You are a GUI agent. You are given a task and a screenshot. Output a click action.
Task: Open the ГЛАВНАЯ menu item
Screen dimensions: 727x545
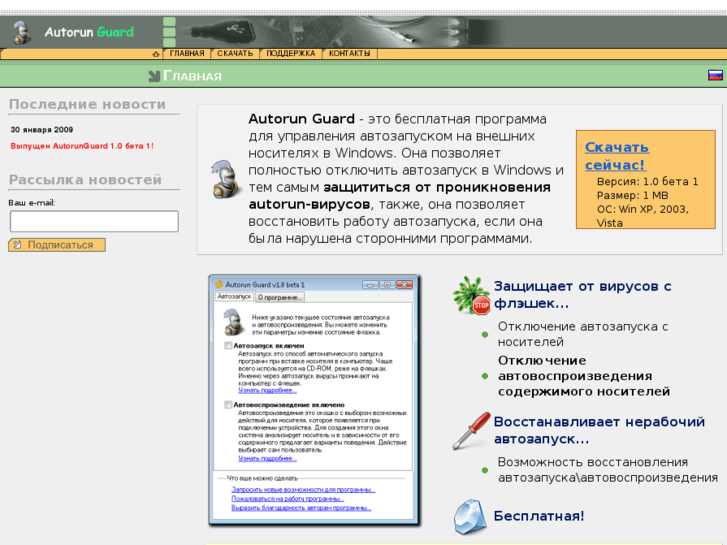pyautogui.click(x=187, y=53)
